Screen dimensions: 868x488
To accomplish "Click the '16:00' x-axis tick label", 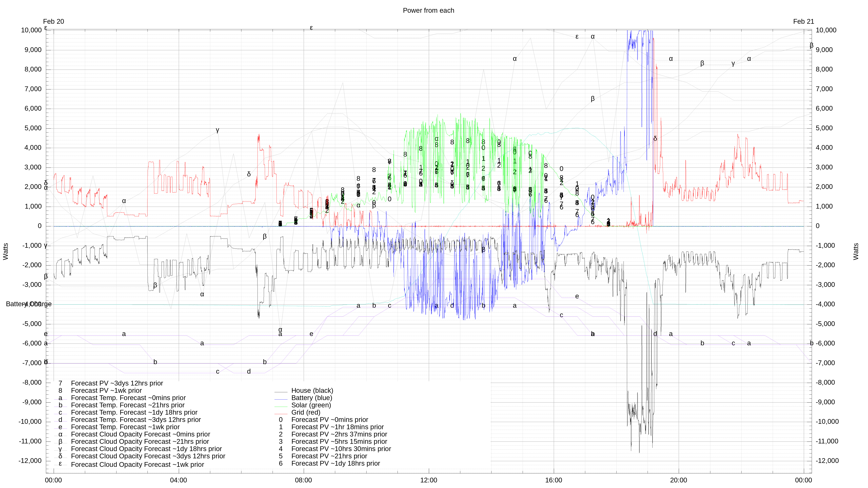I will [x=554, y=480].
